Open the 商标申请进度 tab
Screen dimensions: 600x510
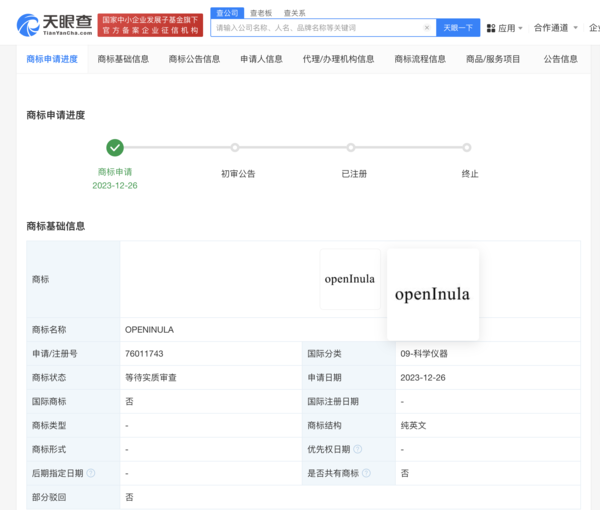pyautogui.click(x=52, y=59)
